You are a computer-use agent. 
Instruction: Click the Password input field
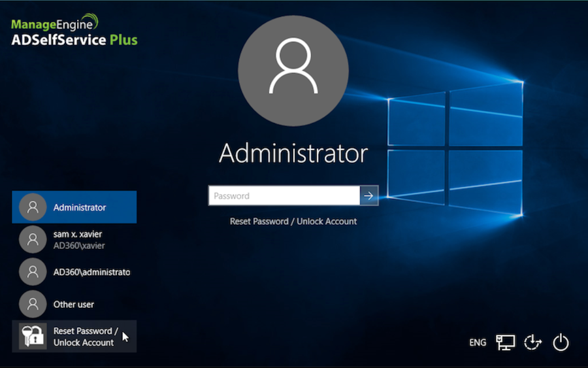pyautogui.click(x=284, y=195)
